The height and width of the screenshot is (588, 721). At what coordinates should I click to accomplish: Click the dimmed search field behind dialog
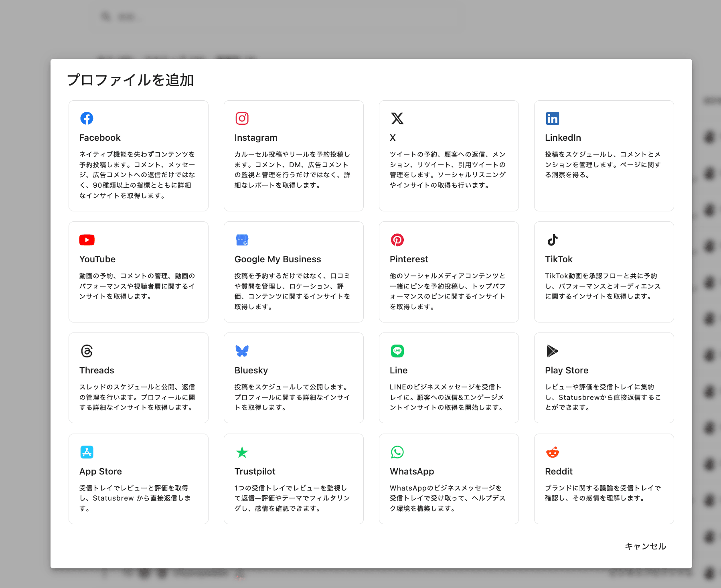281,17
